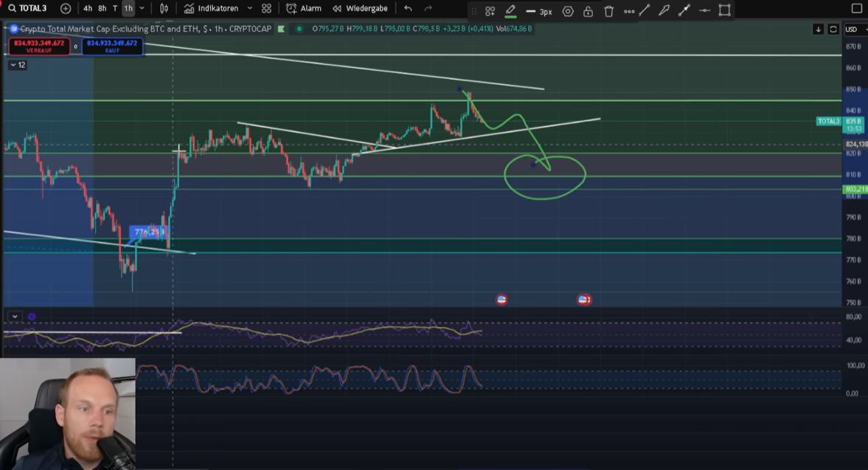This screenshot has width=868, height=470.
Task: Click the download arrow icon near USD
Action: pyautogui.click(x=818, y=30)
